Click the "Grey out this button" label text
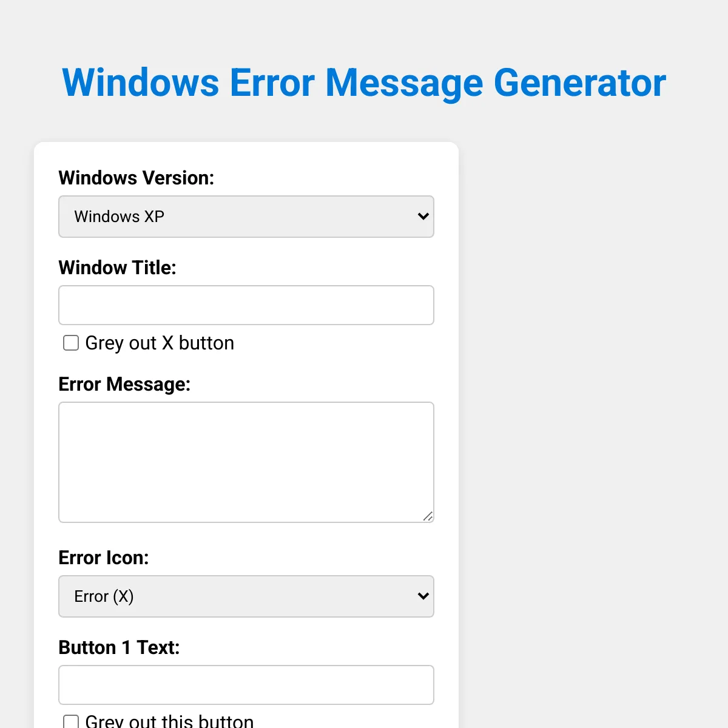This screenshot has height=728, width=728. click(169, 721)
